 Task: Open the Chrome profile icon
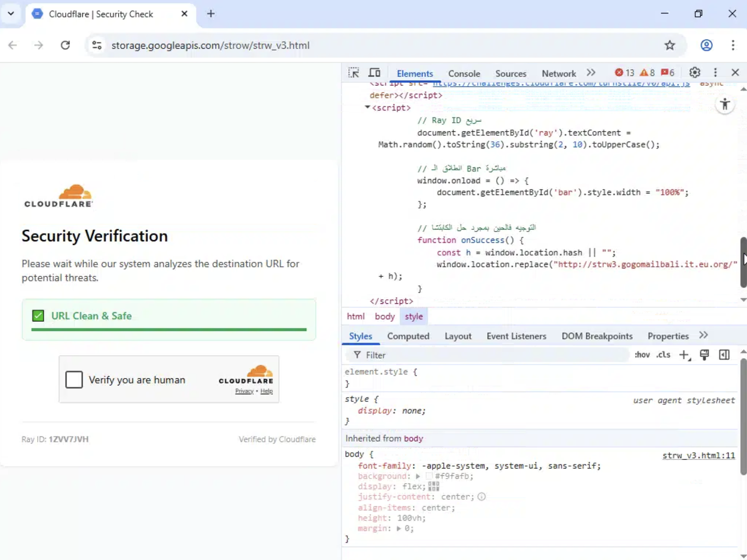point(706,45)
